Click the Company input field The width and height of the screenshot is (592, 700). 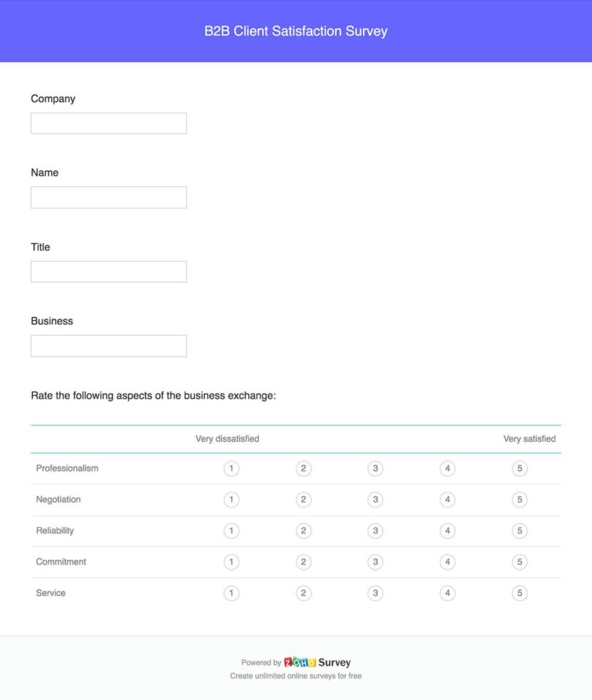[x=108, y=123]
